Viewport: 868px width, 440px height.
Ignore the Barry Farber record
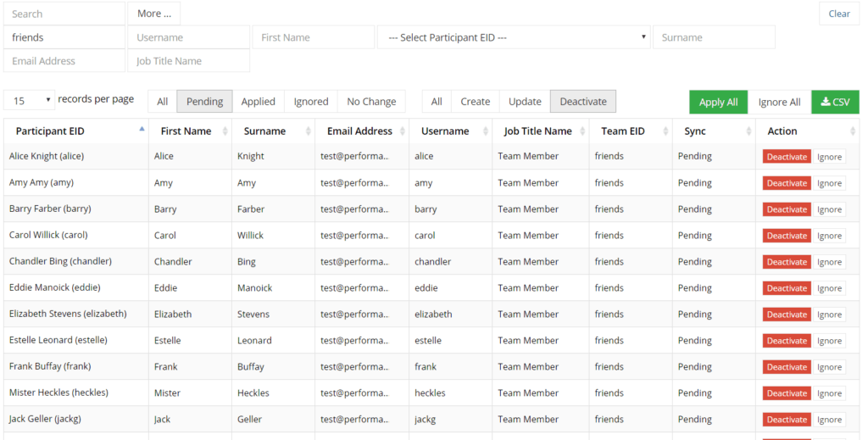coord(829,209)
